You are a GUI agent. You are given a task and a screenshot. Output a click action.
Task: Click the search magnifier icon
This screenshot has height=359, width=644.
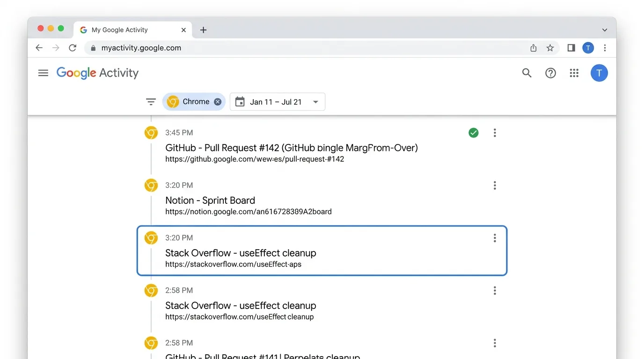[527, 73]
